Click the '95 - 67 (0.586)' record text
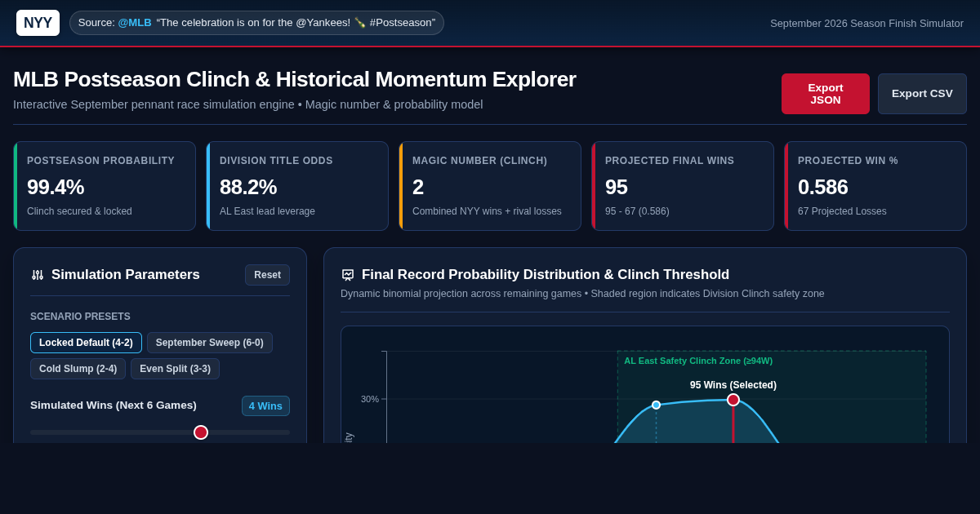The width and height of the screenshot is (980, 514). tap(637, 211)
